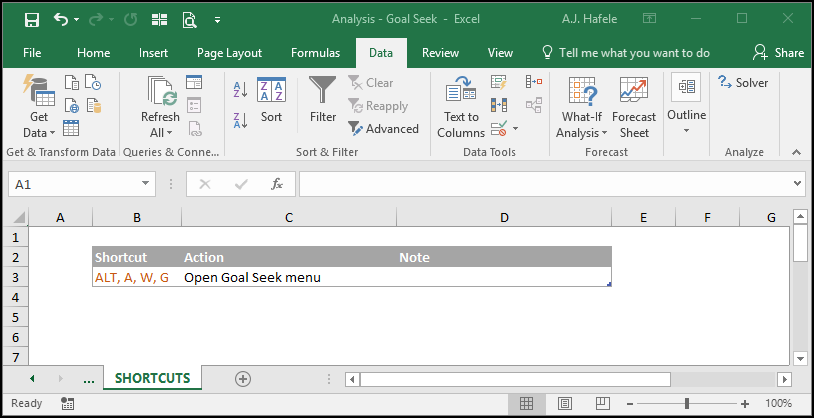Switch to Page Break Preview view

click(x=602, y=403)
